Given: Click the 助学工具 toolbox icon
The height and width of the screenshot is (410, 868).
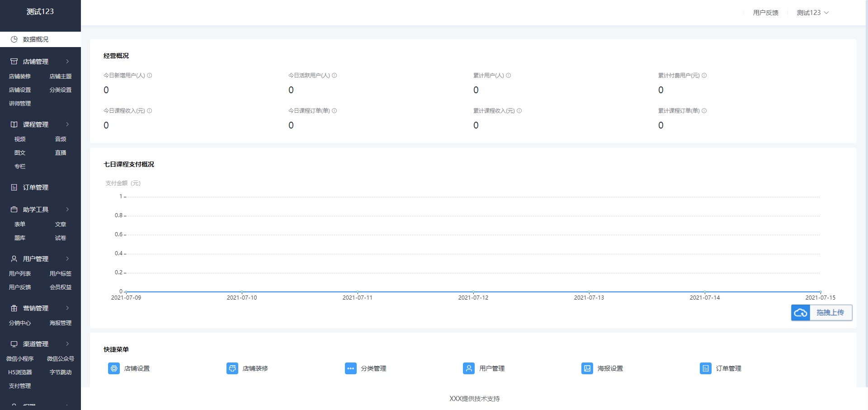Looking at the screenshot, I should pos(14,210).
